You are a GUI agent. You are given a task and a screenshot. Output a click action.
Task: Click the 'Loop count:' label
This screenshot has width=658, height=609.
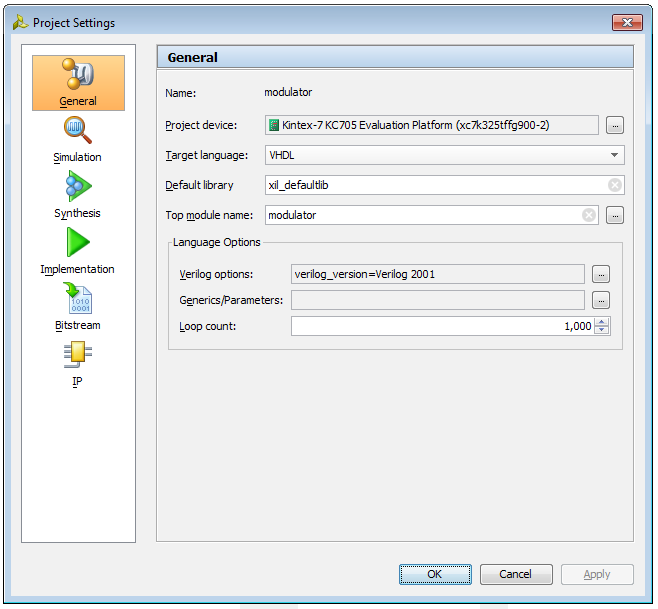(208, 326)
